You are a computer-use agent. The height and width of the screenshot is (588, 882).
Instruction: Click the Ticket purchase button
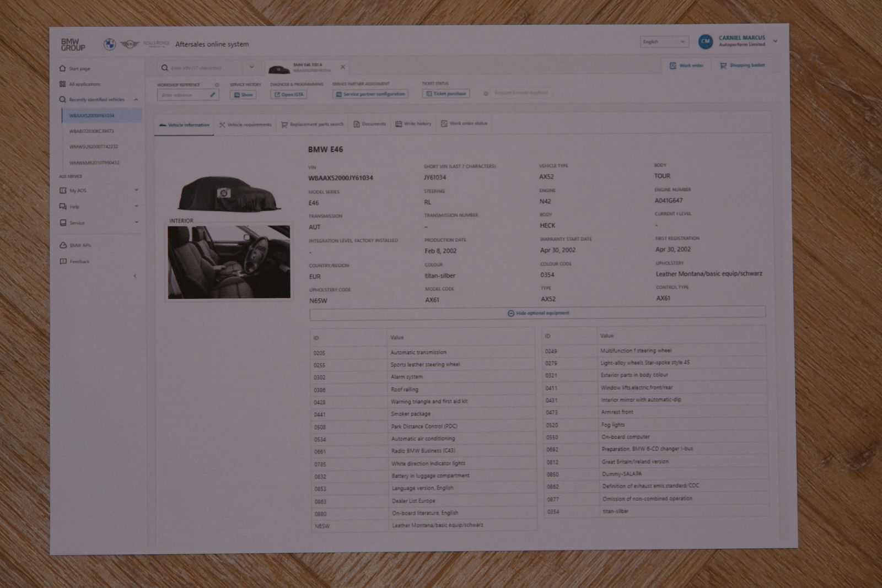(446, 94)
